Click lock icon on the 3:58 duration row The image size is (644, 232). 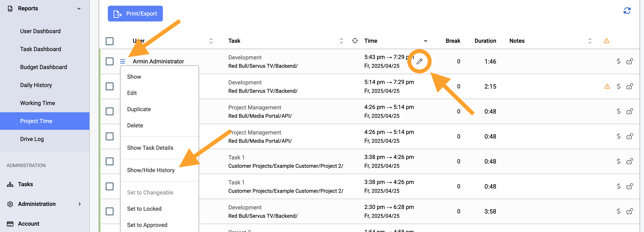tap(630, 211)
